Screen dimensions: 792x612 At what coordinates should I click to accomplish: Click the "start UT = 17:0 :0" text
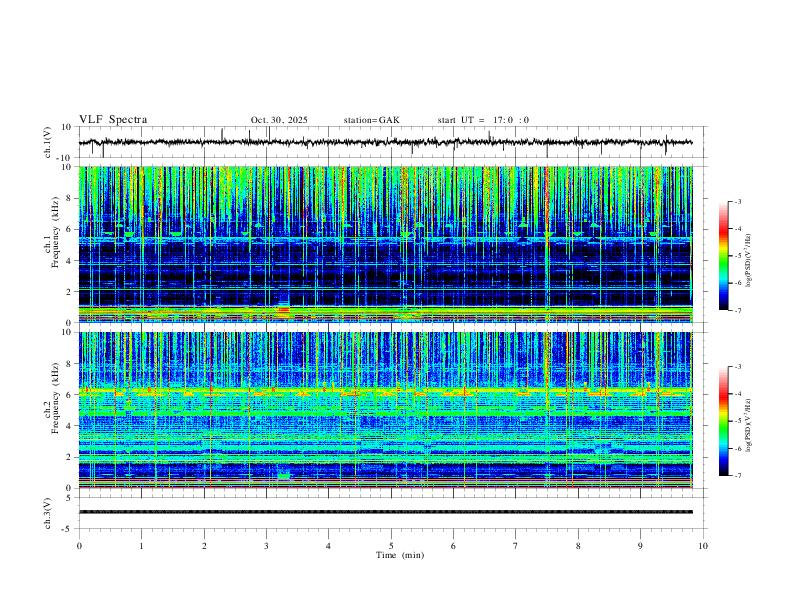click(483, 120)
